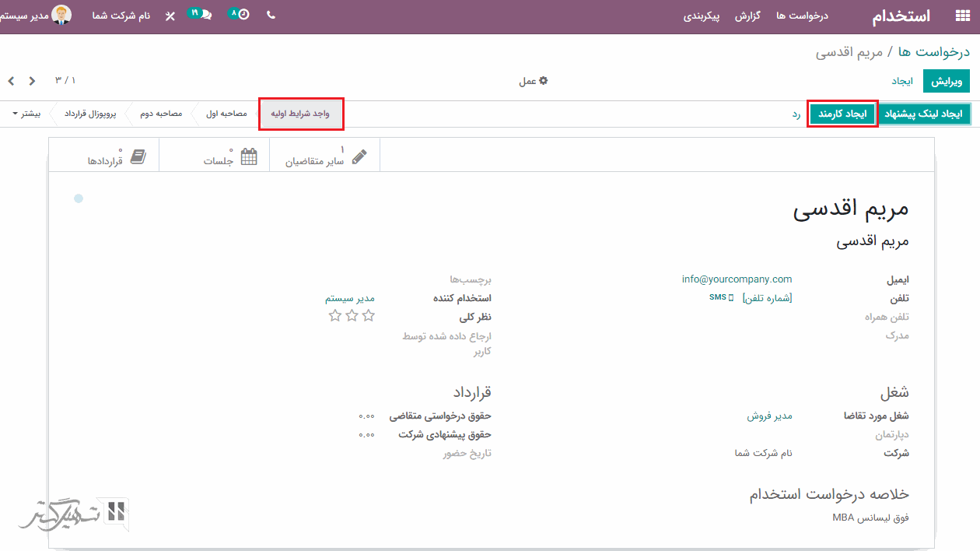
Task: Set overall rating to first star
Action: pos(369,316)
